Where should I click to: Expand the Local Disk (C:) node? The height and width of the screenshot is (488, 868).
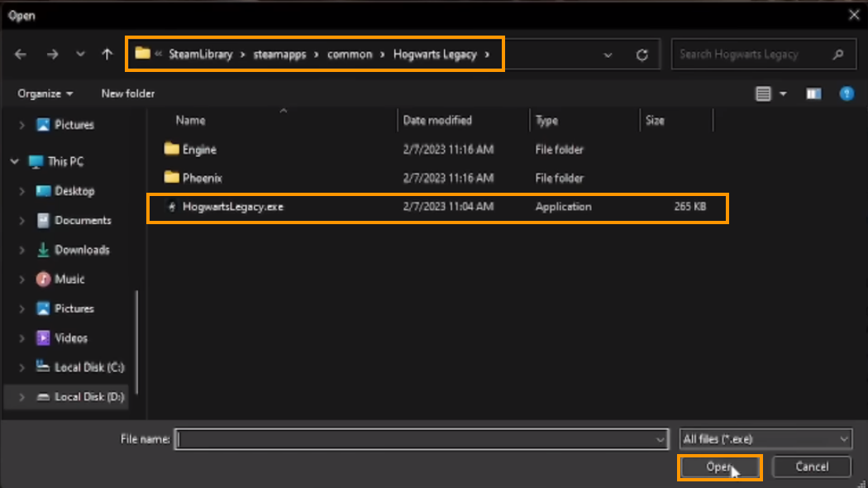[x=21, y=367]
